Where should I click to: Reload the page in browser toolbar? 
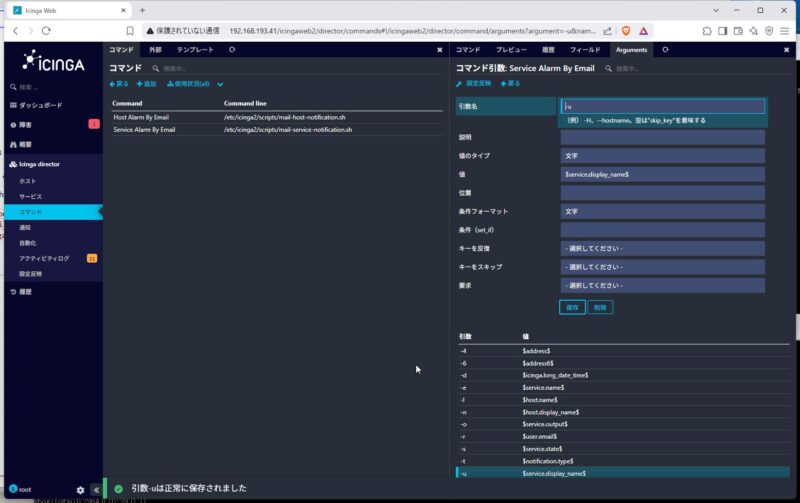46,31
